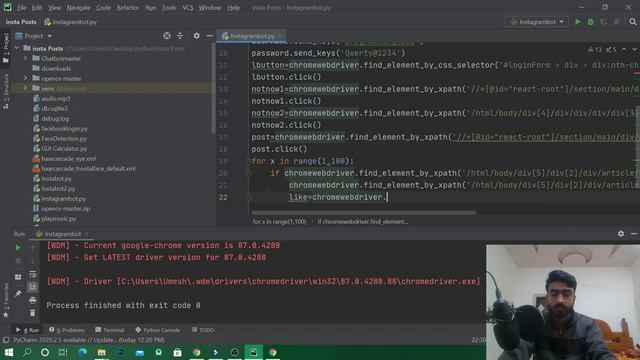
Task: Jump to previous highlighted error arrow
Action: [624, 49]
